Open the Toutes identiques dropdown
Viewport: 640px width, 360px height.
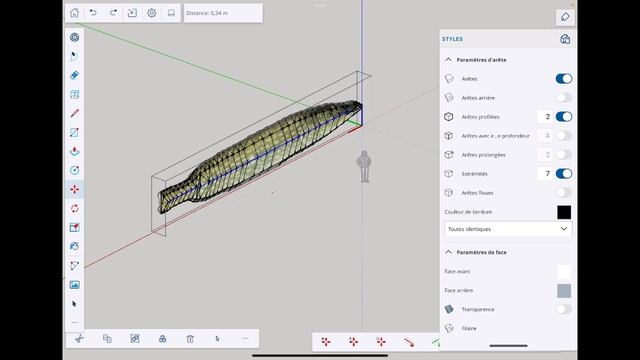(508, 229)
